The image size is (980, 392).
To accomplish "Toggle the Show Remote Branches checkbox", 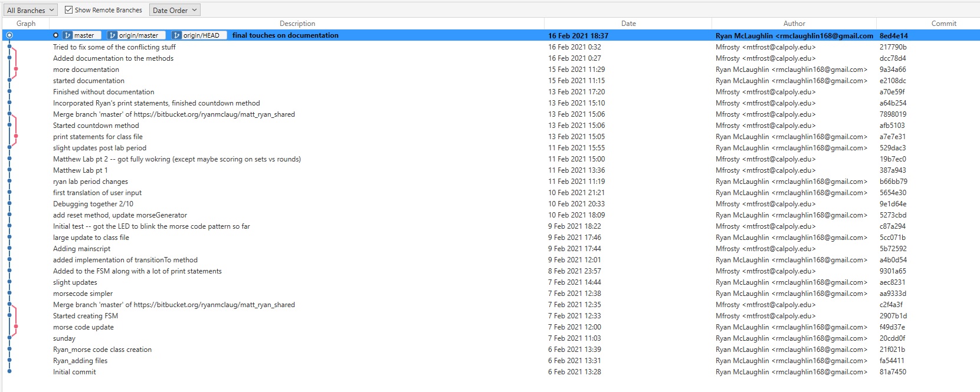I will (69, 10).
